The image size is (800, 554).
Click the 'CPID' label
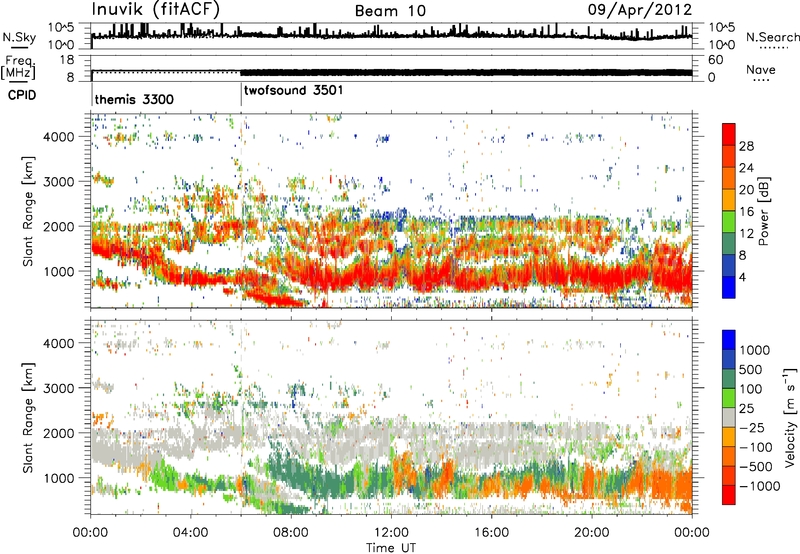22,95
